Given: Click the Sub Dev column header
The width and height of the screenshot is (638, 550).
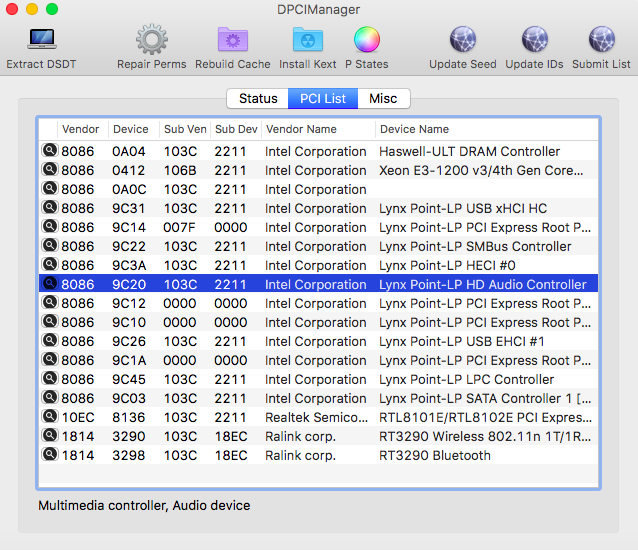Looking at the screenshot, I should (236, 129).
